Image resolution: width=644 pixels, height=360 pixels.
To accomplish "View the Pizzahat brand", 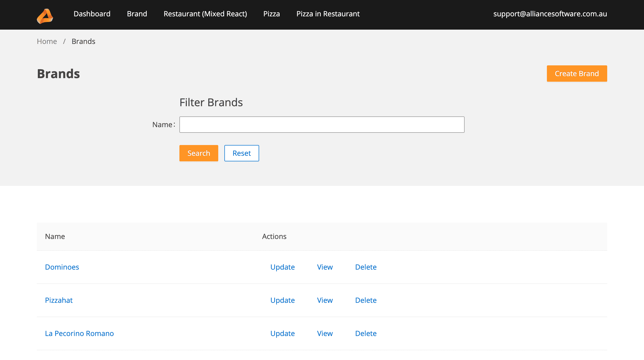I will click(x=325, y=300).
